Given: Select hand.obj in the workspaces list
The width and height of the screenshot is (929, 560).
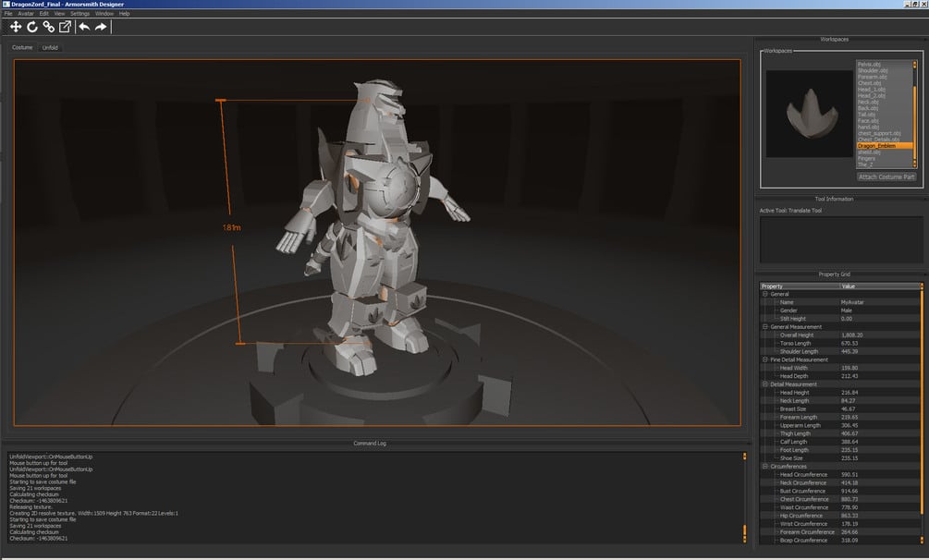Looking at the screenshot, I should (x=884, y=127).
